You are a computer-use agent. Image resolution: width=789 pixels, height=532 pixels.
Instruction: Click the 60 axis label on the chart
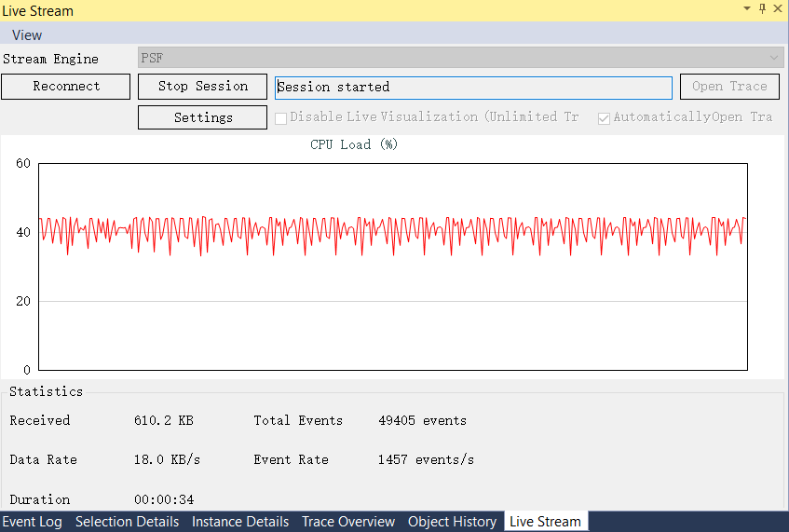(x=23, y=164)
